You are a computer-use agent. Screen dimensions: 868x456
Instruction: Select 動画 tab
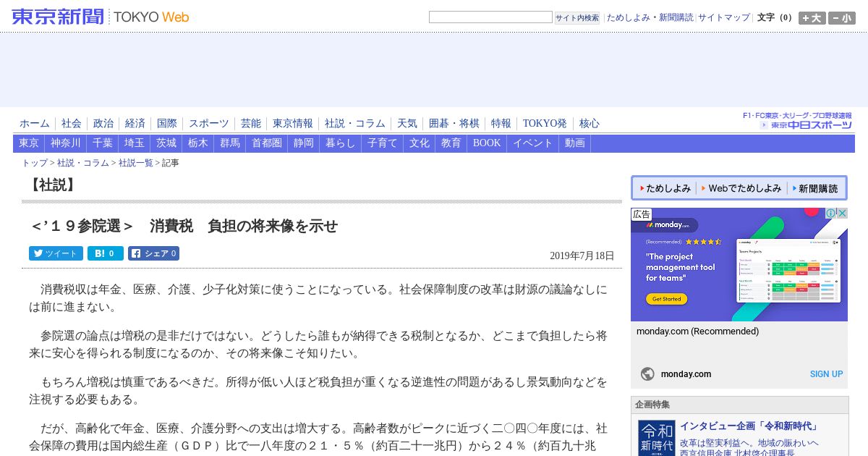[575, 143]
